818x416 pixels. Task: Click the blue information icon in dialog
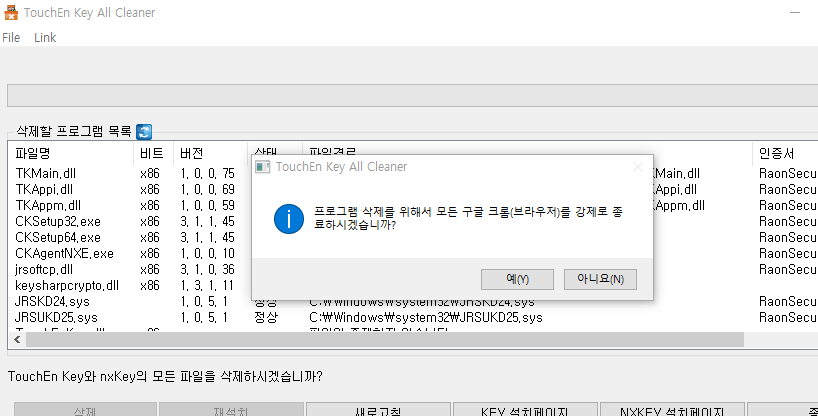288,219
